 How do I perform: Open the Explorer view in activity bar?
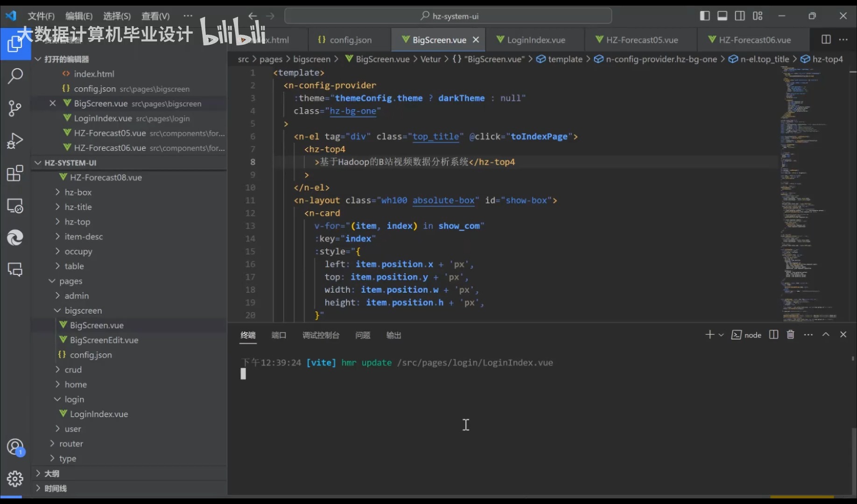[x=15, y=44]
